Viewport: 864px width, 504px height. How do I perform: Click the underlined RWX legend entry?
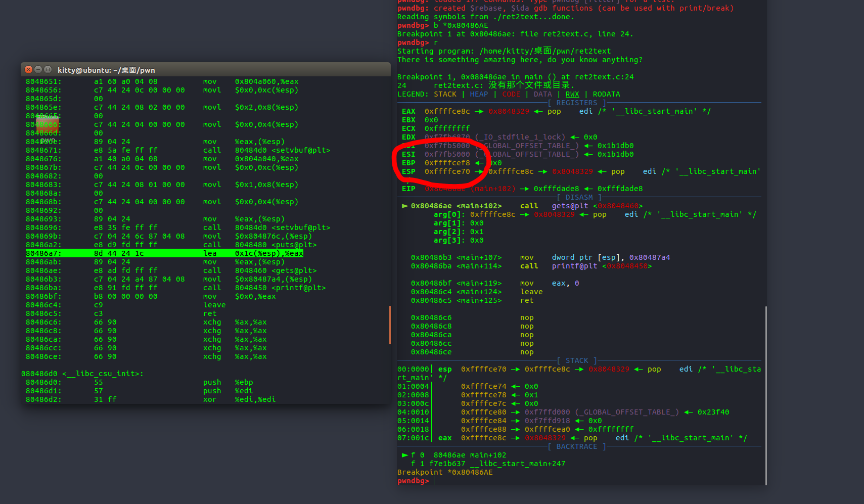[572, 94]
